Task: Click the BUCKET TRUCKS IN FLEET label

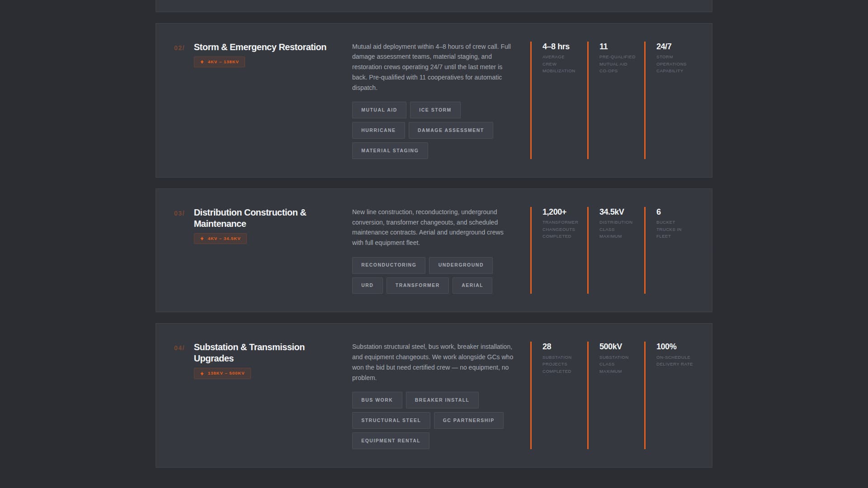Action: pos(669,229)
